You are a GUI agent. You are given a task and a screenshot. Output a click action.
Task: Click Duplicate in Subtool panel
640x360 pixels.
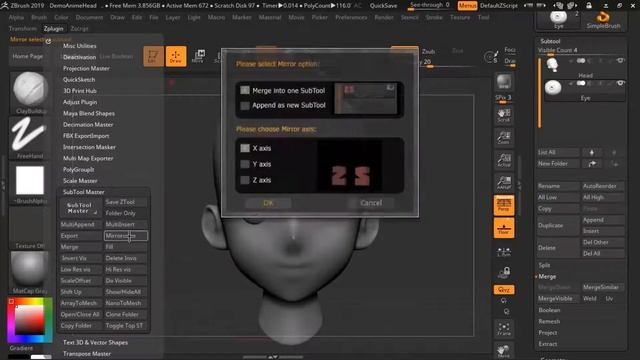click(x=558, y=225)
